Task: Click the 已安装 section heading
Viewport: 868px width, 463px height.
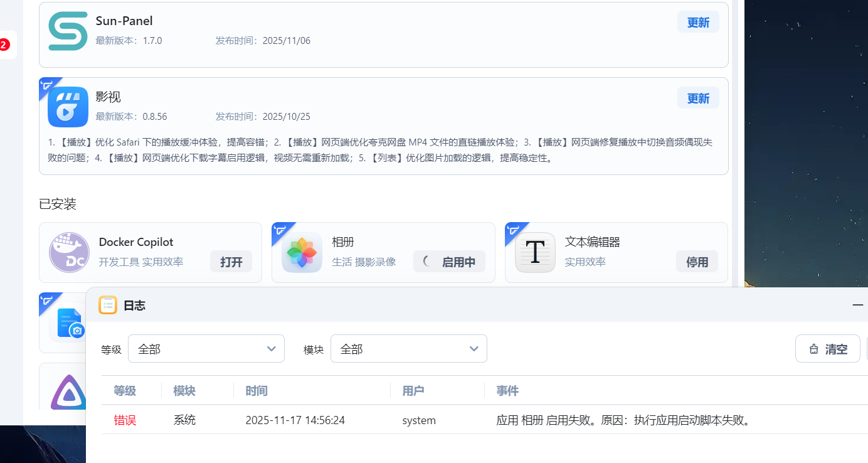Action: [58, 204]
